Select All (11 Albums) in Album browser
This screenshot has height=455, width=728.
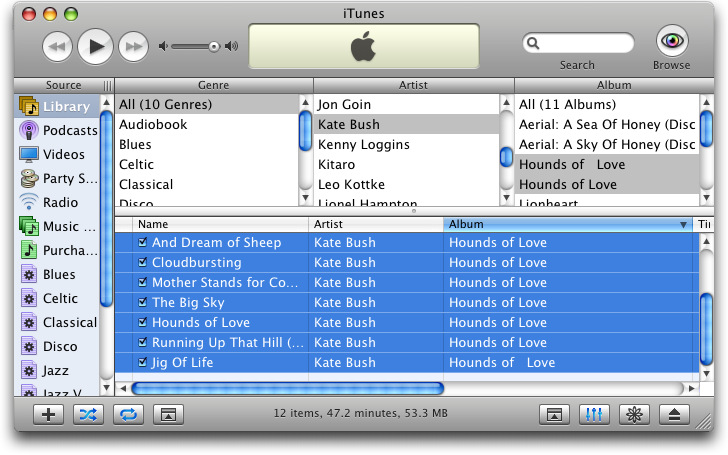point(607,104)
